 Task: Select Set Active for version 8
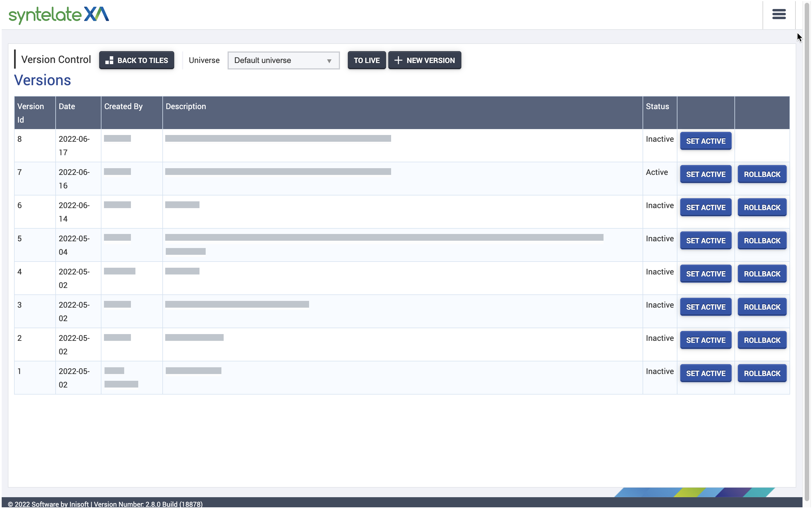click(x=705, y=141)
